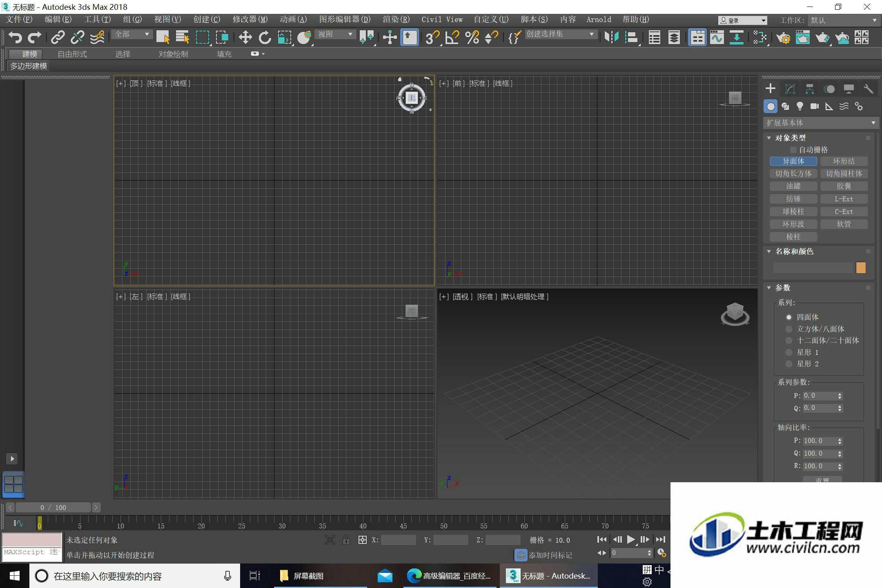Toggle the selection lock icon

[346, 540]
